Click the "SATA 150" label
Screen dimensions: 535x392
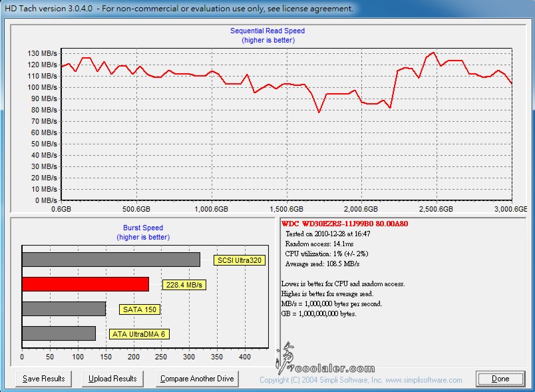[x=140, y=309]
